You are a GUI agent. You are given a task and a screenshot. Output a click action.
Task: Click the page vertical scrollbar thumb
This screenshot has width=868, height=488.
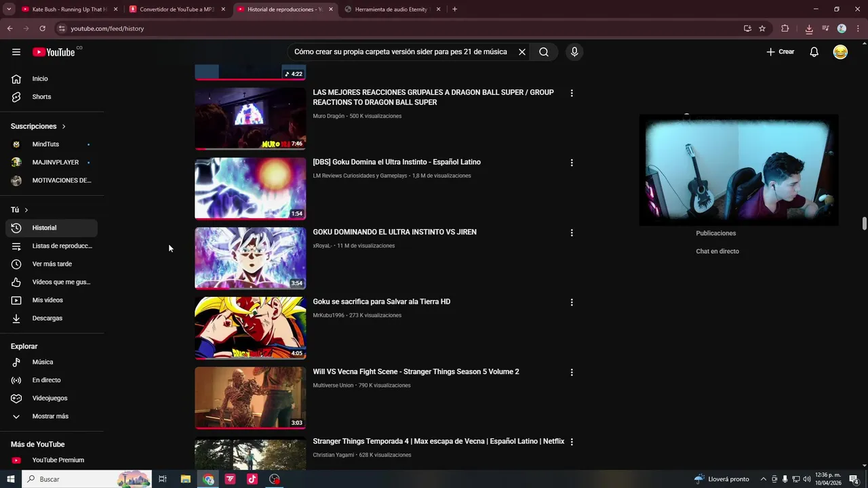click(x=865, y=224)
